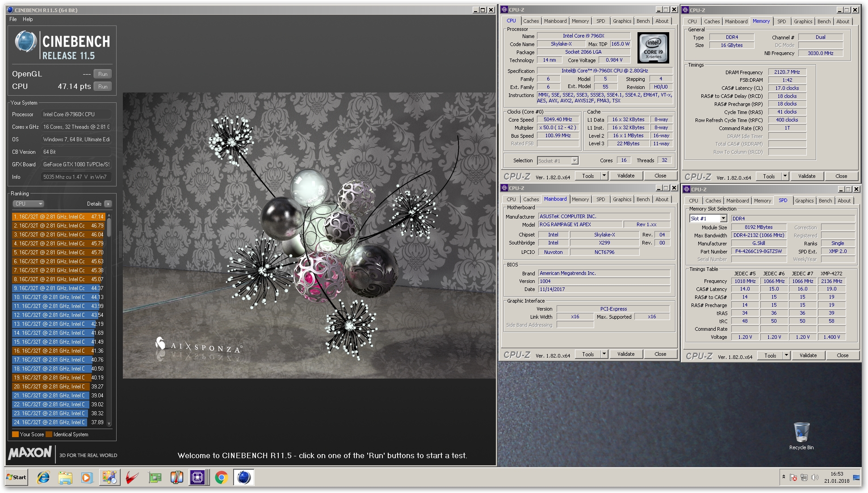The width and height of the screenshot is (868, 493).
Task: Launch Windows Media Player from the taskbar
Action: pos(87,477)
